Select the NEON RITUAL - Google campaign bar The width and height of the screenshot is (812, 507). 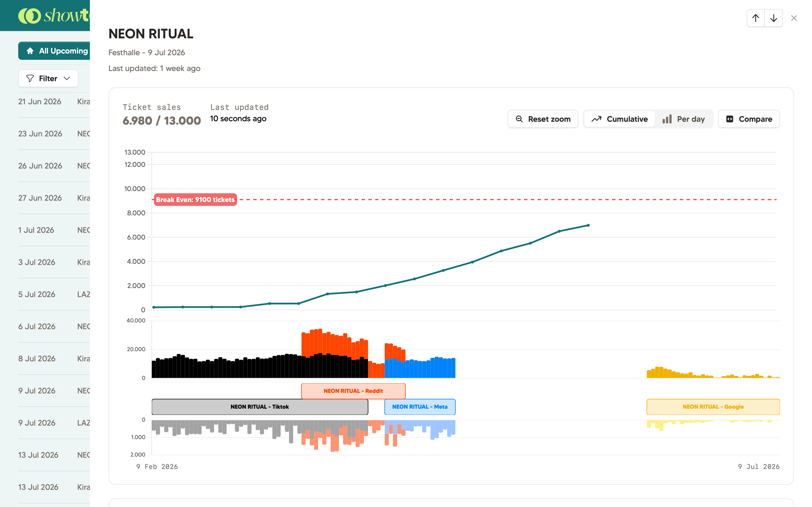713,407
